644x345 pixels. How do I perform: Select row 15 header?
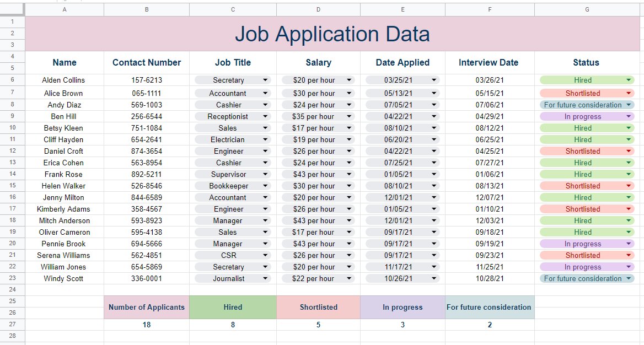[x=12, y=185]
